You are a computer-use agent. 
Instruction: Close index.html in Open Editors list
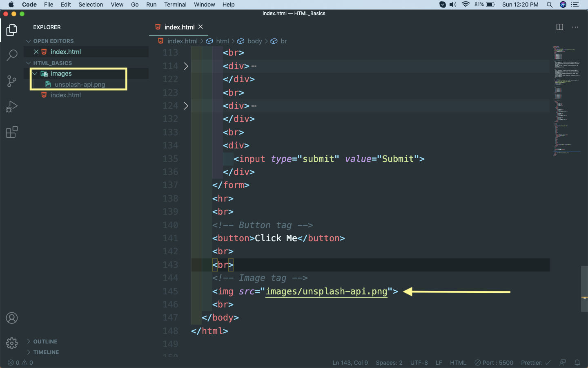pos(36,52)
